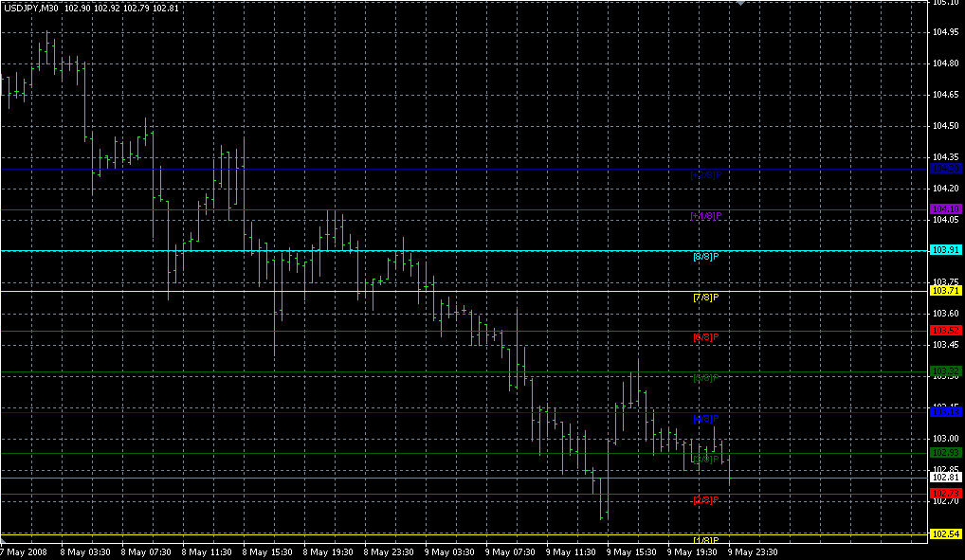The width and height of the screenshot is (965, 560).
Task: Select the yellow [7/8]P level label
Action: [706, 298]
